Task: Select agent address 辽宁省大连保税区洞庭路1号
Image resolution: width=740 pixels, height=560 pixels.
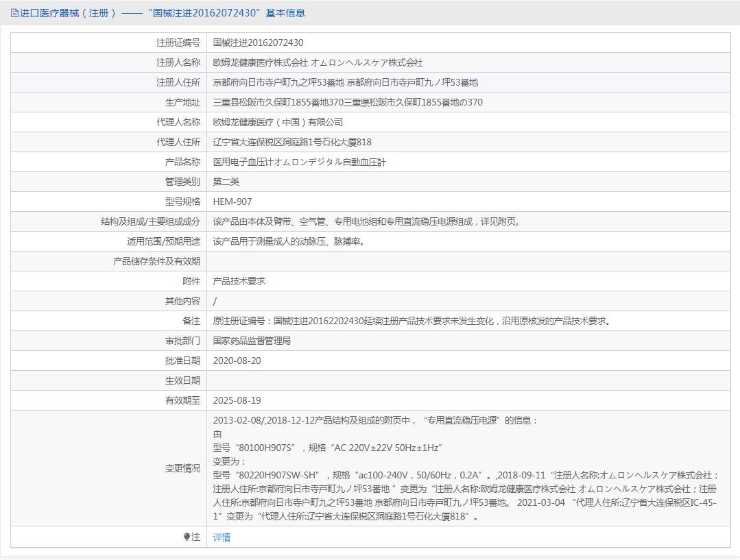Action: pos(267,141)
